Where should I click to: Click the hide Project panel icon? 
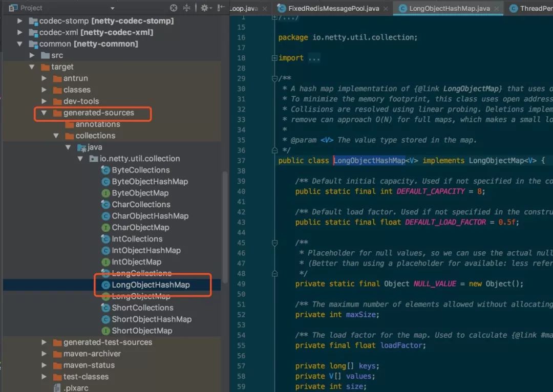coord(221,8)
